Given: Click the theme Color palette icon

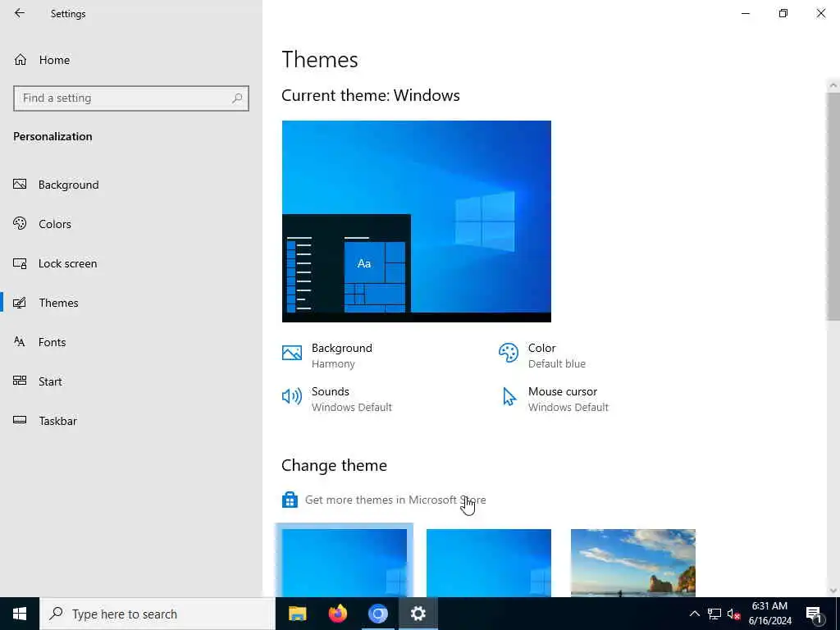Looking at the screenshot, I should click(x=509, y=353).
